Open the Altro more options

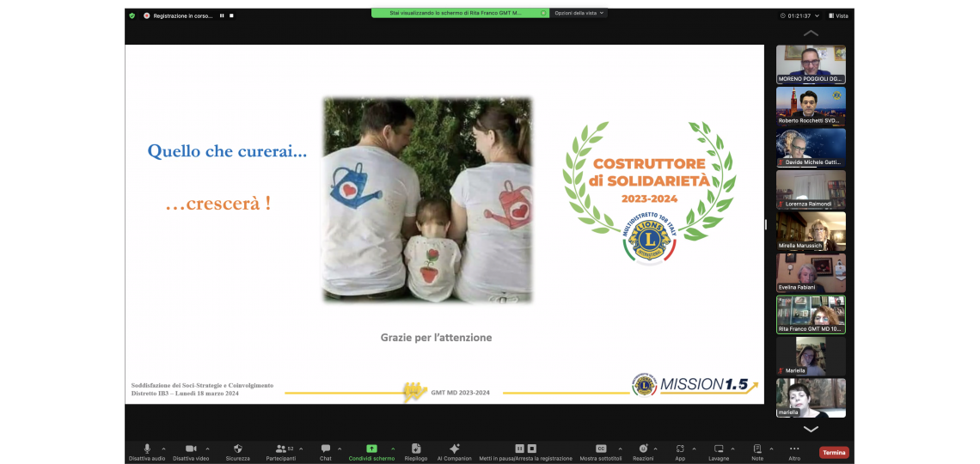[794, 452]
